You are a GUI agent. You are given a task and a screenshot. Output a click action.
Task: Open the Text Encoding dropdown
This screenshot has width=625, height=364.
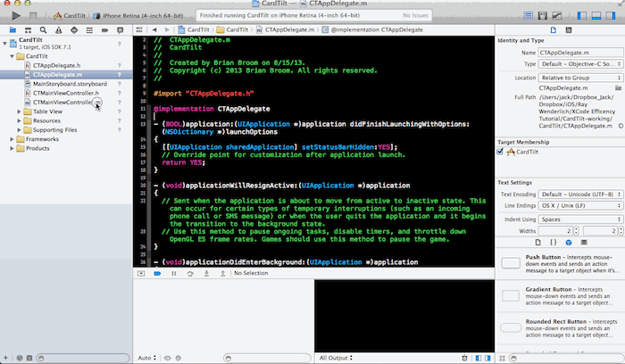point(580,194)
